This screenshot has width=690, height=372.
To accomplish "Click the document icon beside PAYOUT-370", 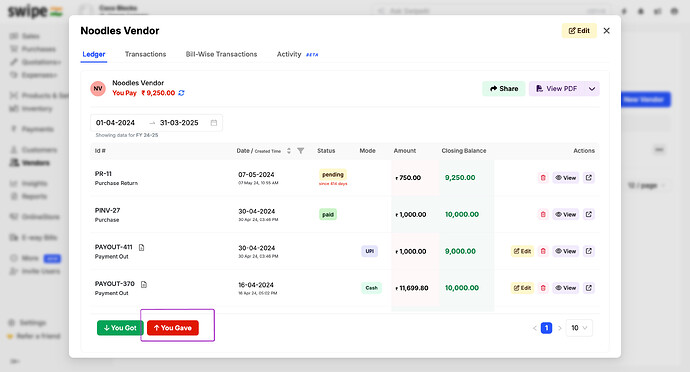I will click(x=144, y=284).
